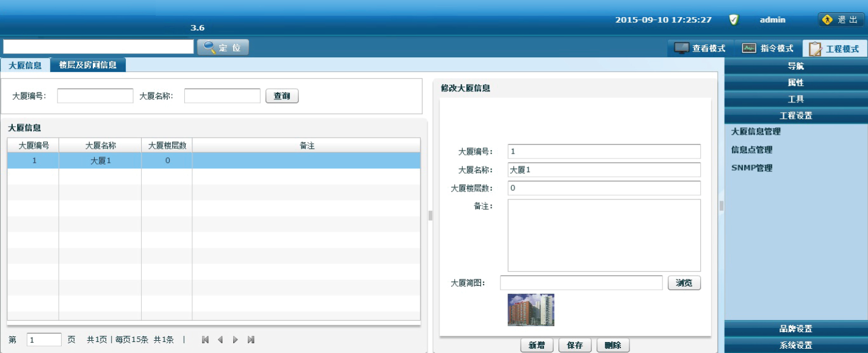This screenshot has width=868, height=353.
Task: Select the 大厦信息 tab
Action: coord(25,65)
